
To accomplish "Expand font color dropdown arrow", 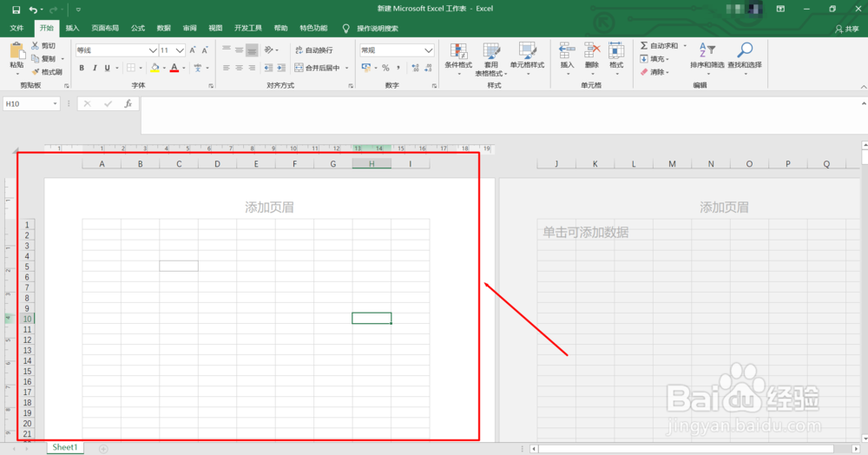I will [184, 68].
